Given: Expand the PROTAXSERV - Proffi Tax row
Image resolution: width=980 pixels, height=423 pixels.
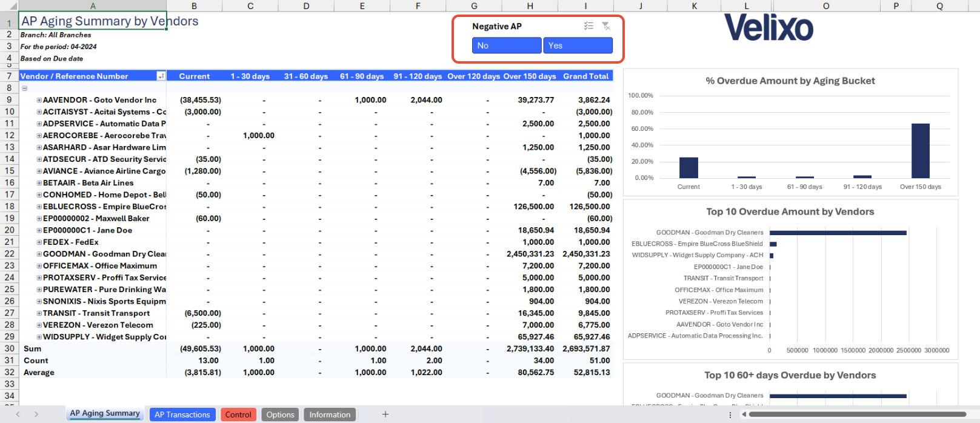Looking at the screenshot, I should (39, 278).
